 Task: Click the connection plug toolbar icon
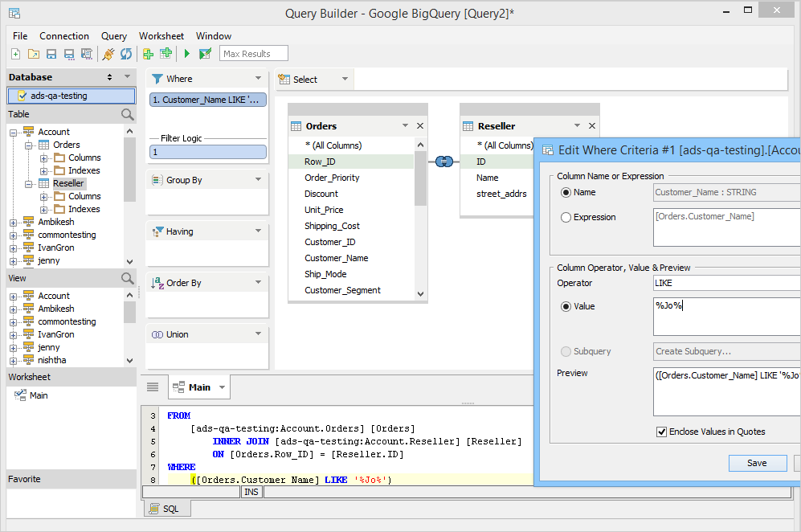click(108, 54)
